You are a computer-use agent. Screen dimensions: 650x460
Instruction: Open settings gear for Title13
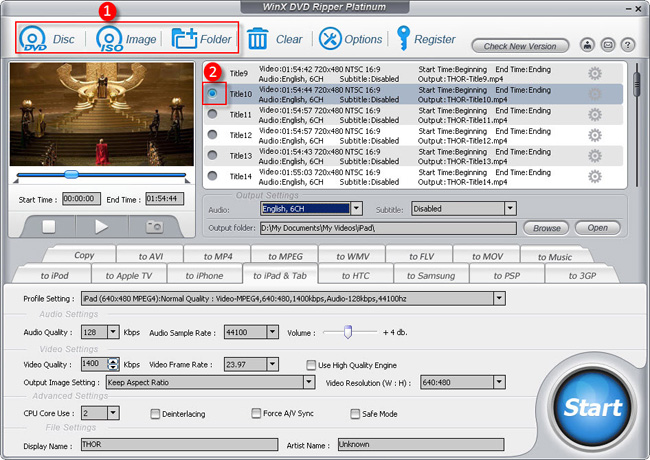point(595,156)
